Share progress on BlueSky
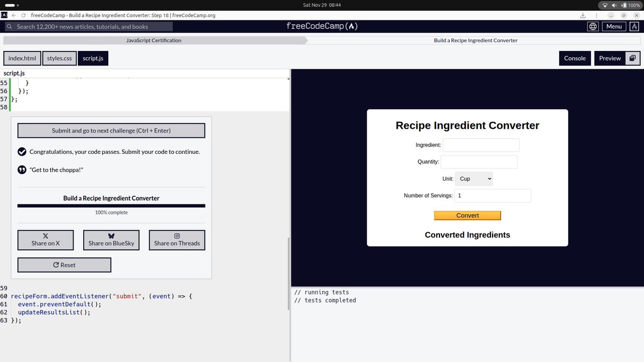This screenshot has height=362, width=644. (111, 240)
